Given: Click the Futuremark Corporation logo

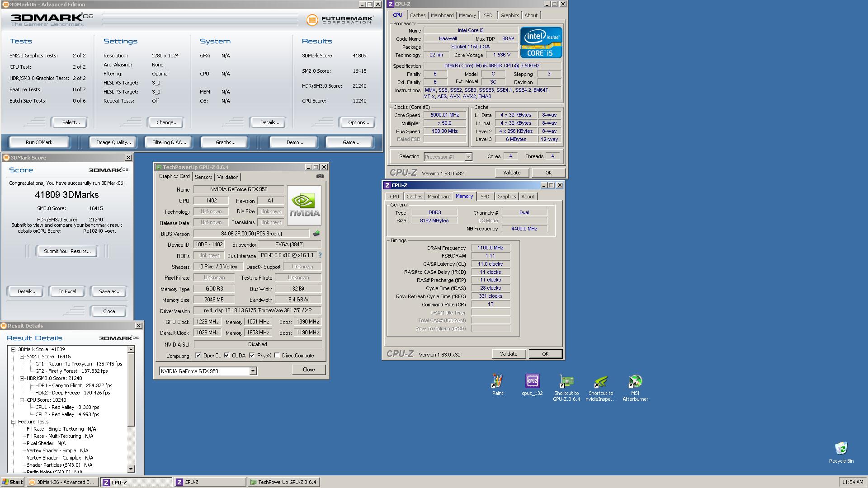Looking at the screenshot, I should click(340, 20).
